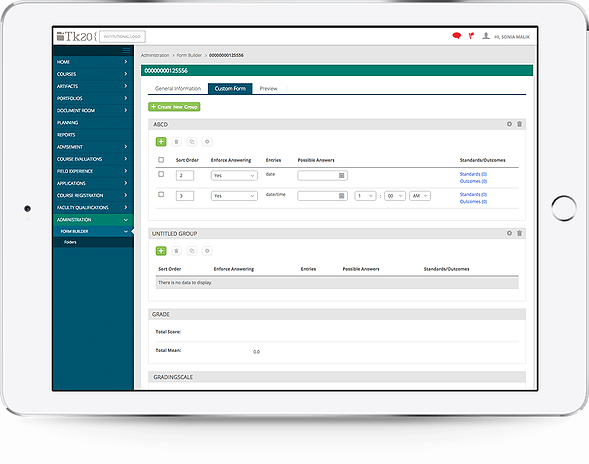Viewport: 589px width, 464px height.
Task: Toggle the hamburger sidebar menu icon
Action: tap(126, 50)
